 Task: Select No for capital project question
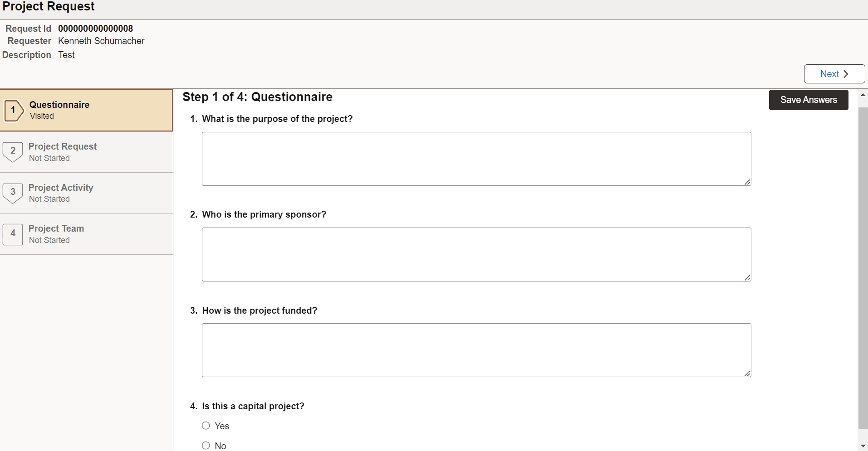click(205, 445)
